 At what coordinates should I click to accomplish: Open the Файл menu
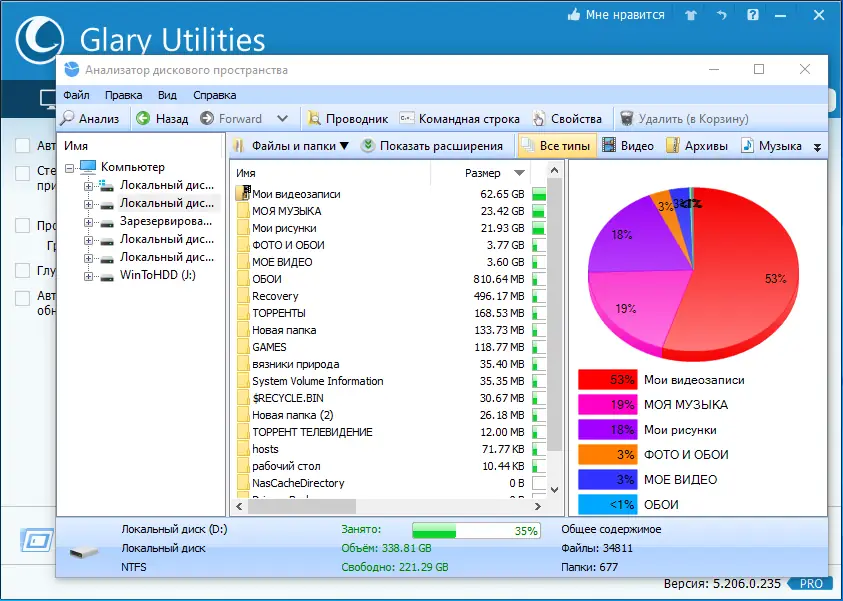pos(76,95)
